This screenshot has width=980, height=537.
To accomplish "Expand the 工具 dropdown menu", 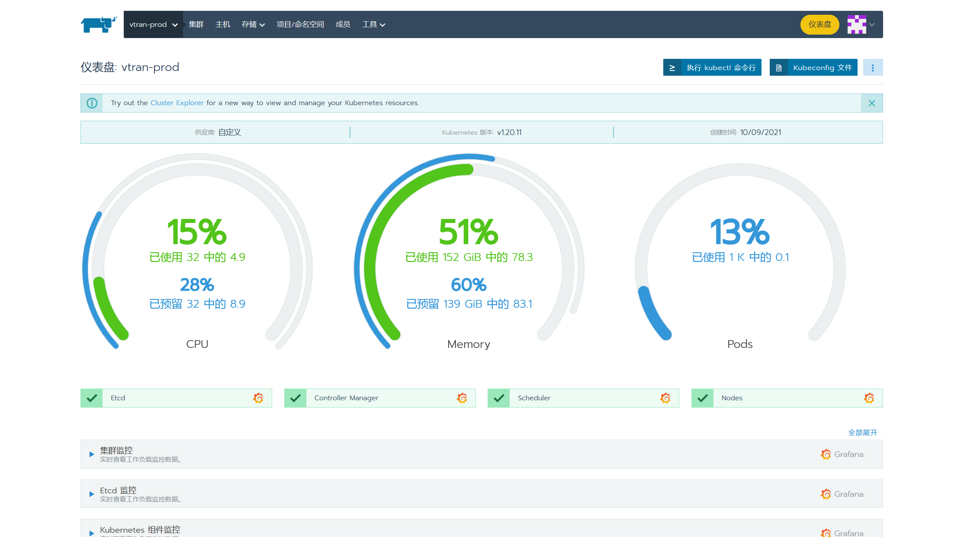I will tap(373, 25).
